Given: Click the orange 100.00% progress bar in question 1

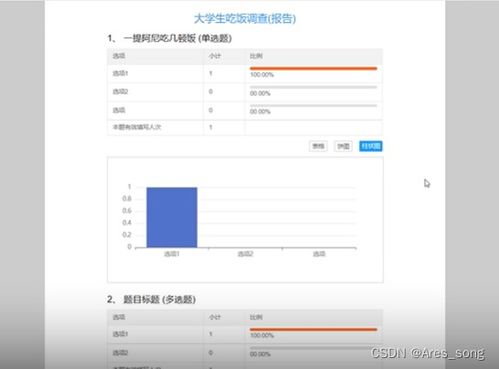Looking at the screenshot, I should coord(313,69).
